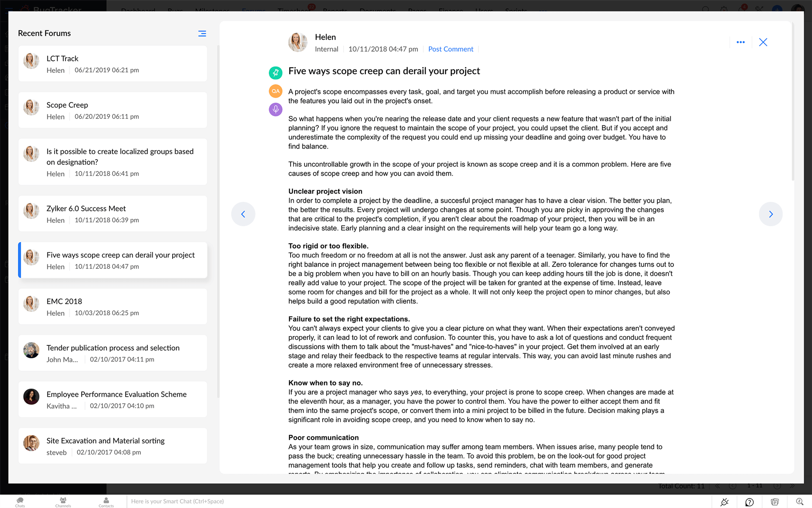Go to the previous forum post
812x508 pixels.
tap(243, 214)
